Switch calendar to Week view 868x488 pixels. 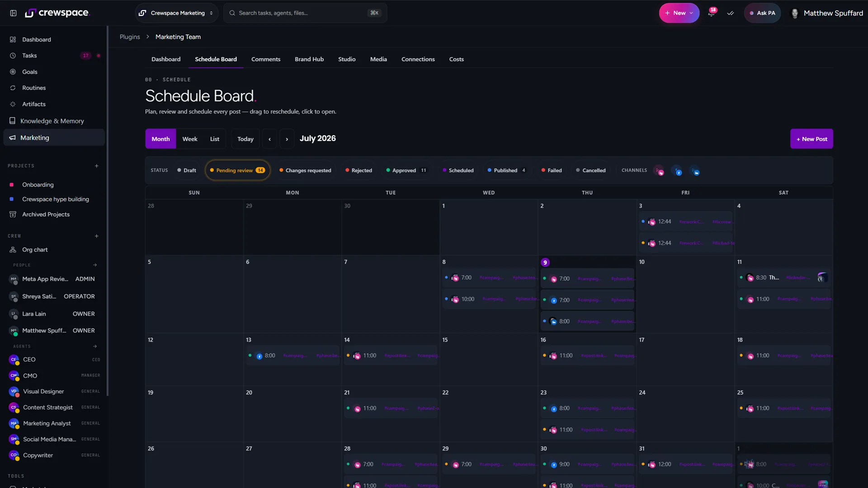190,139
